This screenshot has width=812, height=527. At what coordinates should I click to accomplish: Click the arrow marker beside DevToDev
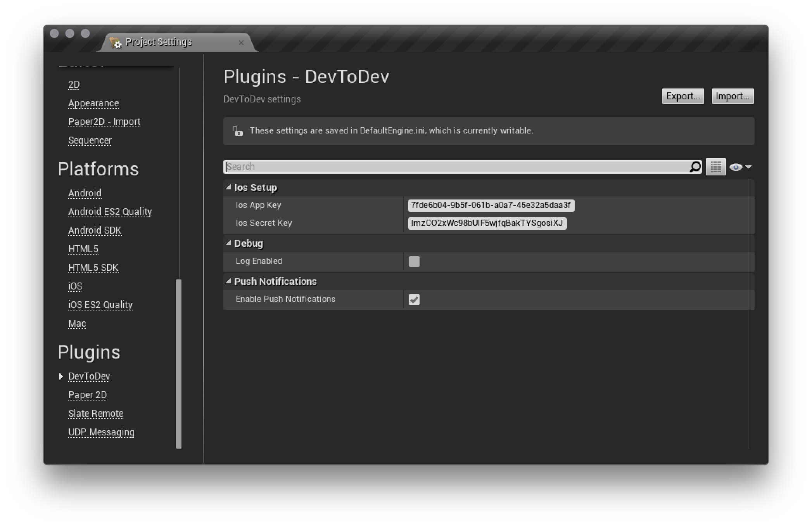click(x=60, y=376)
